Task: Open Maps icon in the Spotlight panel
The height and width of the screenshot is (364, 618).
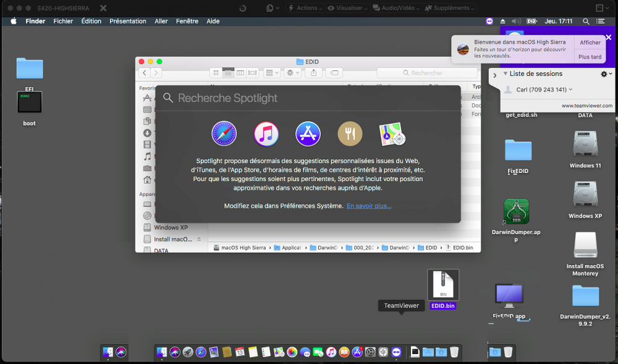Action: click(392, 133)
